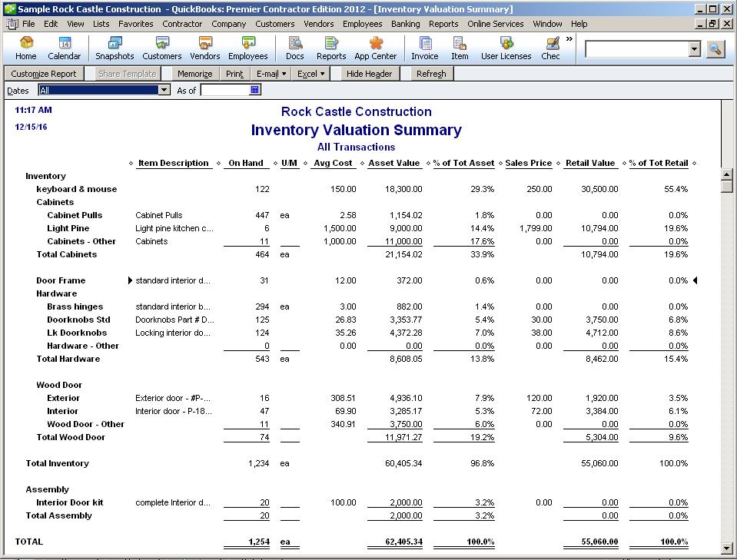Click the Item Description column header
This screenshot has height=560, width=737.
pyautogui.click(x=174, y=163)
